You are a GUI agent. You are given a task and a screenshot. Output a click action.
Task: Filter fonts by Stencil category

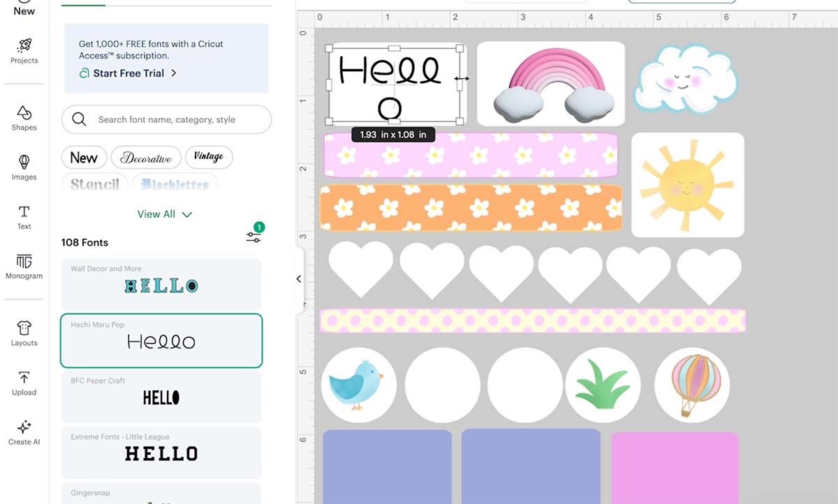pyautogui.click(x=94, y=184)
